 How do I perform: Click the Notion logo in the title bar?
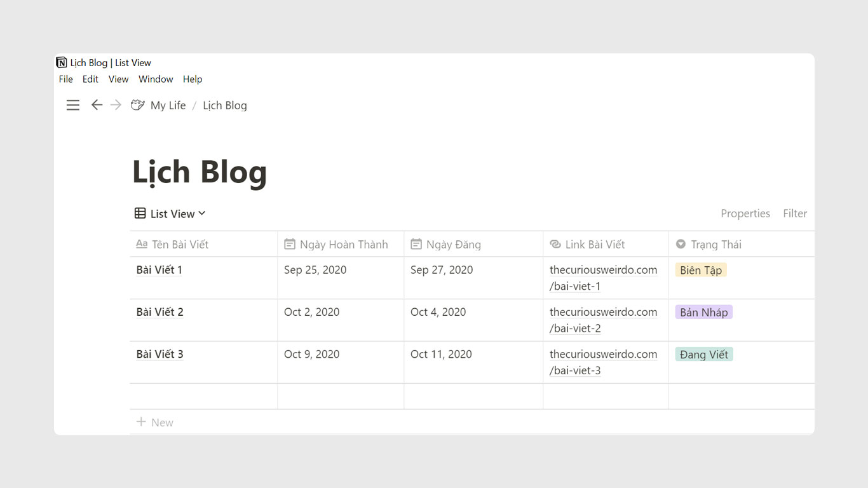tap(62, 62)
